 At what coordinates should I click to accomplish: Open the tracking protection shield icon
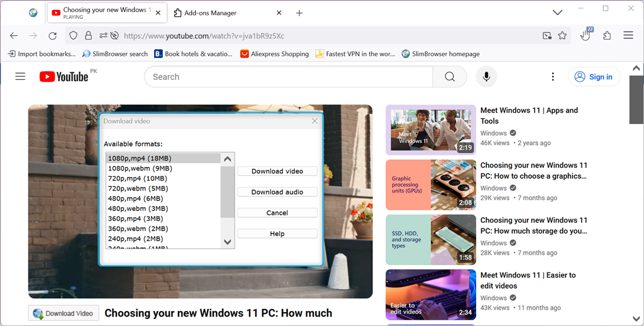pyautogui.click(x=73, y=36)
